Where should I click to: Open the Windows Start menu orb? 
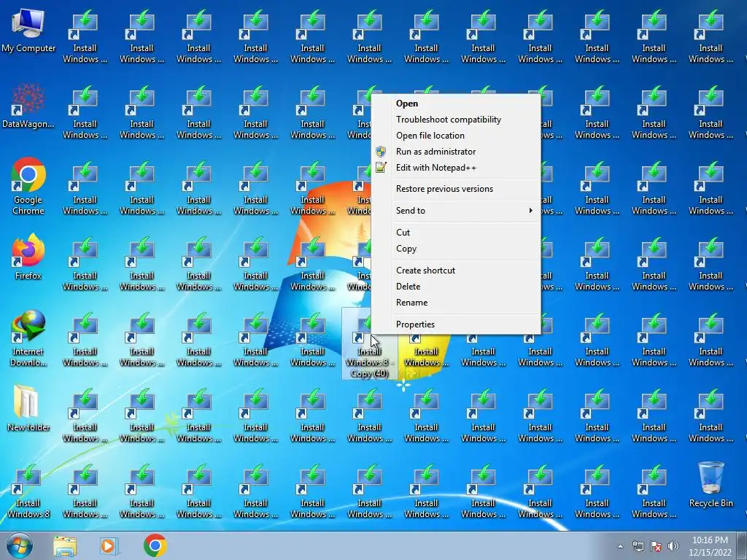click(x=19, y=545)
